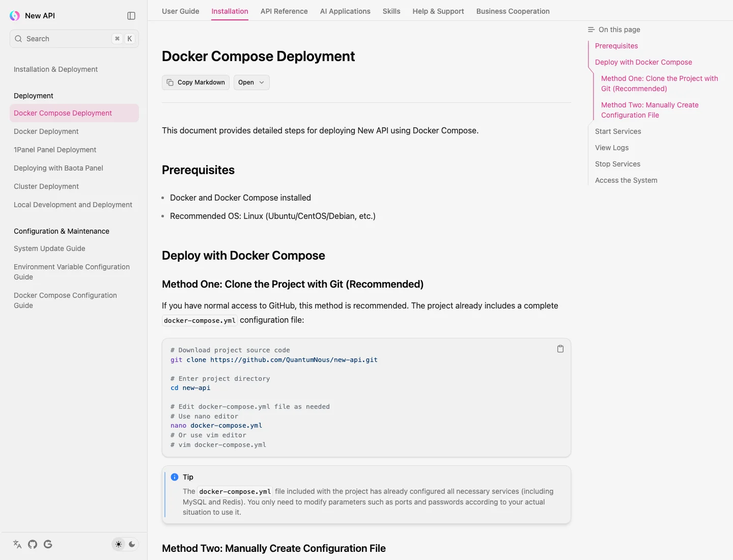Screen dimensions: 733x560
Task: Select Docker Compose Deployment in the sidebar
Action: click(74, 113)
